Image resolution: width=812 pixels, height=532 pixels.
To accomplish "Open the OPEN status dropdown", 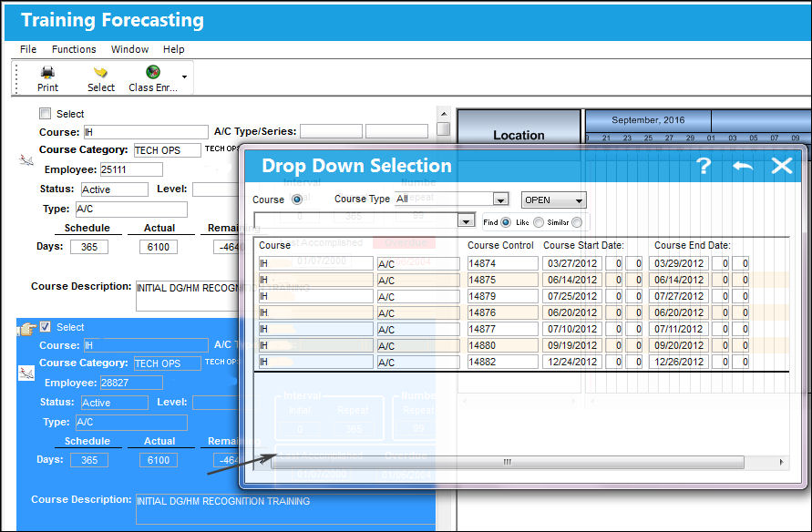I will tap(553, 199).
